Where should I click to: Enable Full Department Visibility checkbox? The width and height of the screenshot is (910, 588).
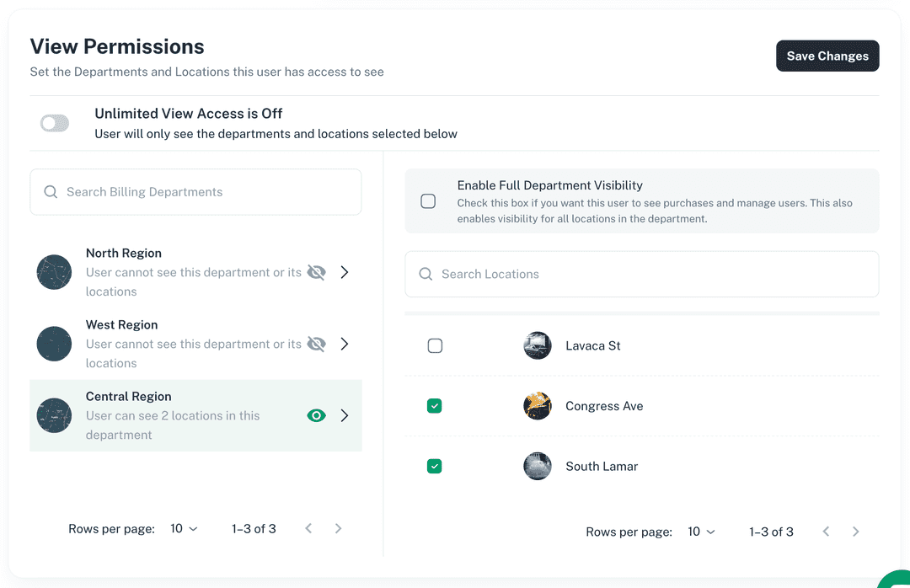[428, 200]
